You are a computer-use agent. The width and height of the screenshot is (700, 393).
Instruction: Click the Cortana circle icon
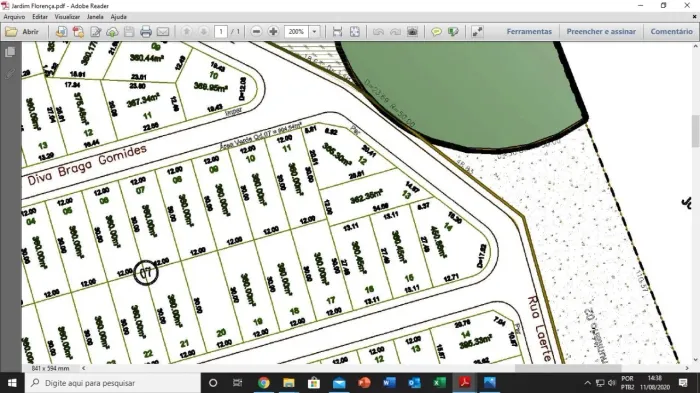pos(213,383)
